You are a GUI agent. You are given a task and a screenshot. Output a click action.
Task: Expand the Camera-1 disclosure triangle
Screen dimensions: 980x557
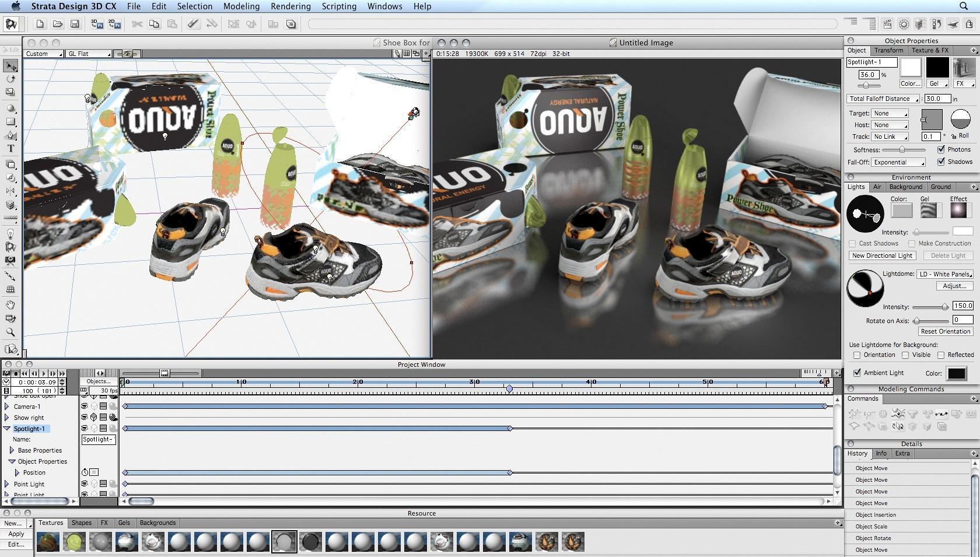tap(7, 407)
